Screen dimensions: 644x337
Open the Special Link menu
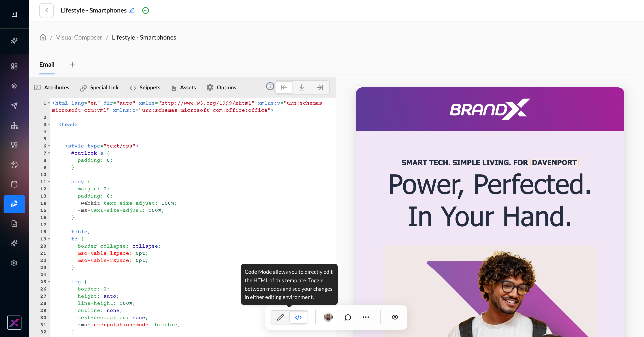coord(99,87)
